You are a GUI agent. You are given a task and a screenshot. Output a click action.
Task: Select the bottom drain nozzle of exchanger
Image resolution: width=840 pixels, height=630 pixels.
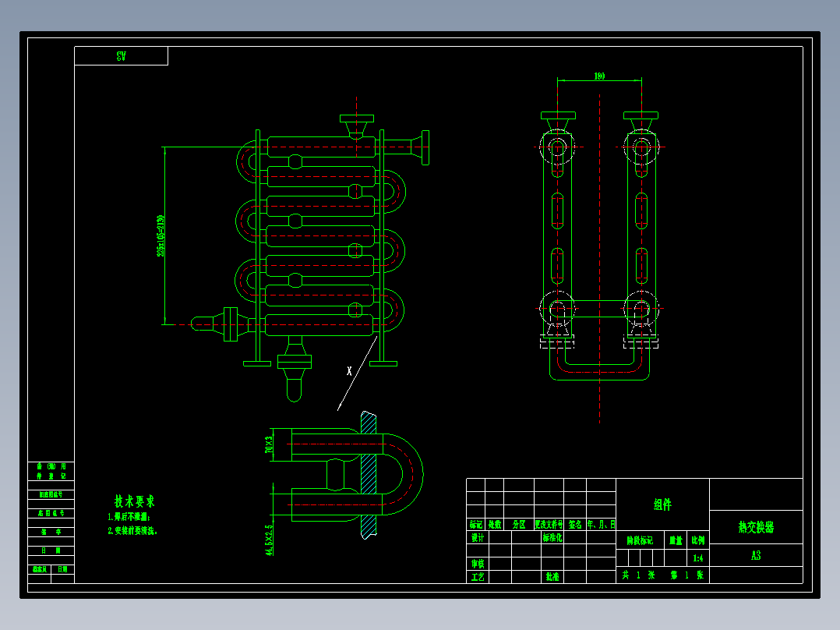[x=295, y=370]
